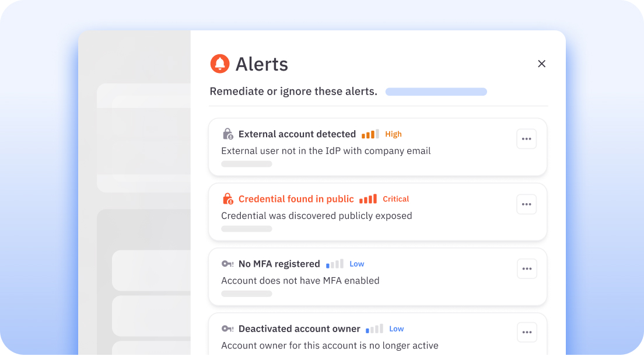
Task: Click the key icon on Deactivated account owner
Action: point(227,329)
